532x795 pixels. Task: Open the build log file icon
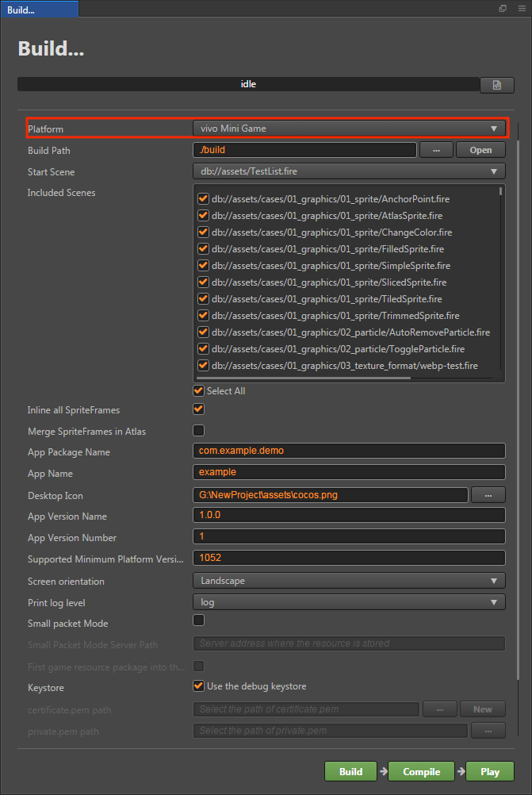(x=497, y=85)
